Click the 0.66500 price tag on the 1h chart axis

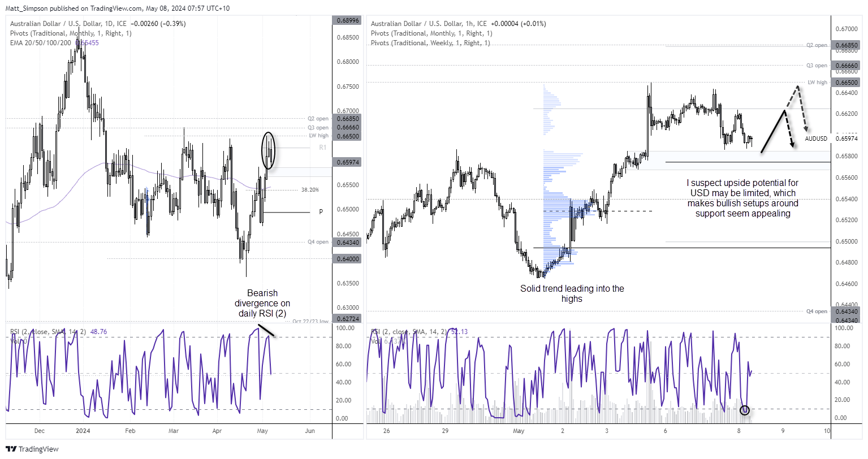pyautogui.click(x=847, y=83)
